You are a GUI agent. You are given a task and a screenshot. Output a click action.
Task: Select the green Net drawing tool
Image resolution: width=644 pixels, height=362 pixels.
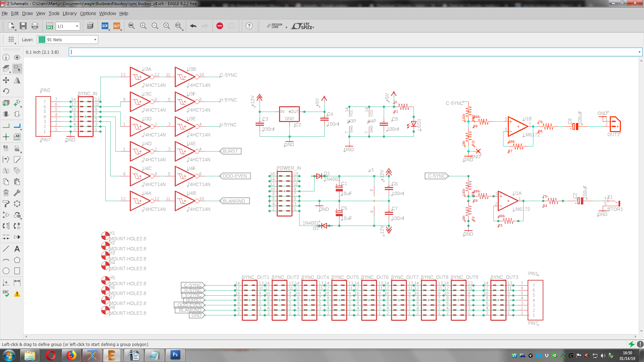point(6,126)
